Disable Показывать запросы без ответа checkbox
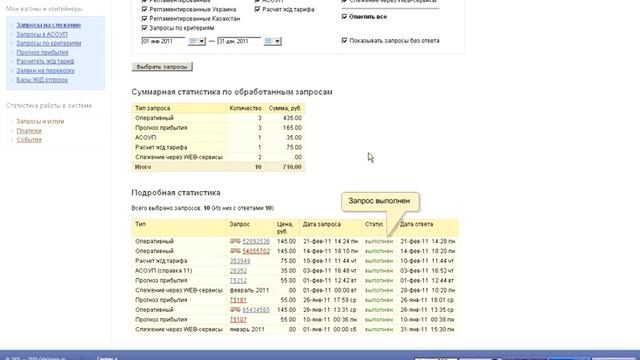Screen dimensions: 640x360 [x=344, y=40]
